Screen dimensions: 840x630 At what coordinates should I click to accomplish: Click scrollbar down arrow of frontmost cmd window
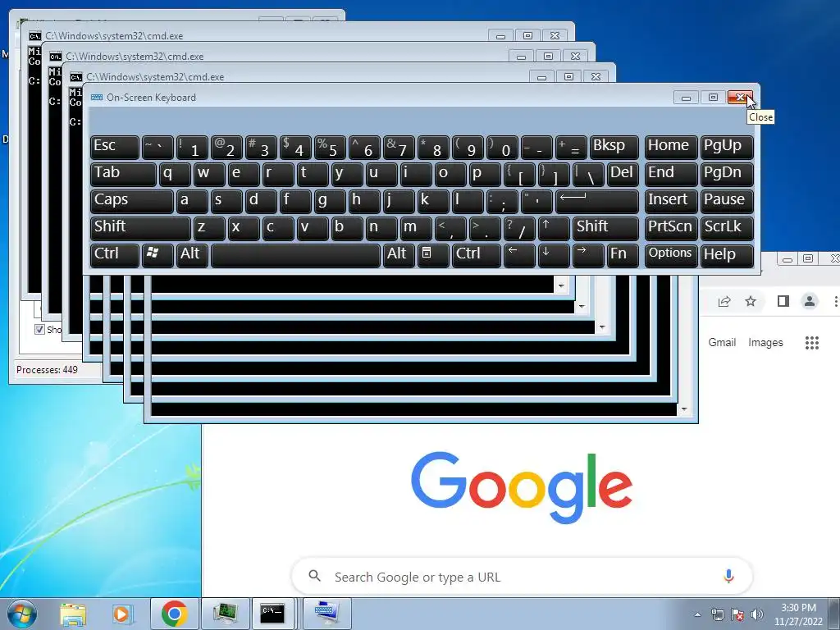tap(683, 410)
